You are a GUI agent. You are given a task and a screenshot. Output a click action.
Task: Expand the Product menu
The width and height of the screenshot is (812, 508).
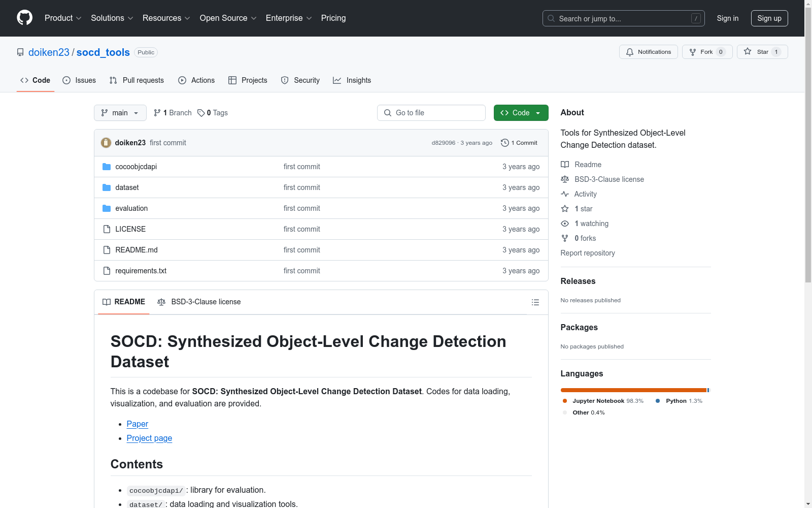(63, 18)
